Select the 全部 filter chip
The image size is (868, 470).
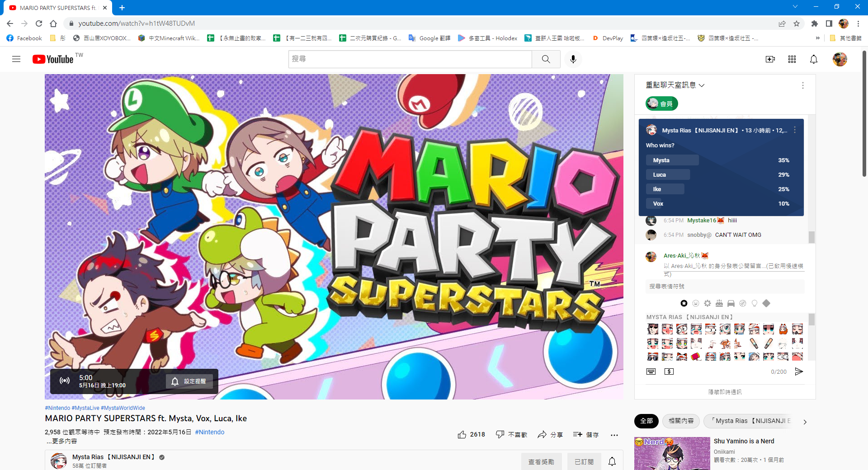click(646, 421)
